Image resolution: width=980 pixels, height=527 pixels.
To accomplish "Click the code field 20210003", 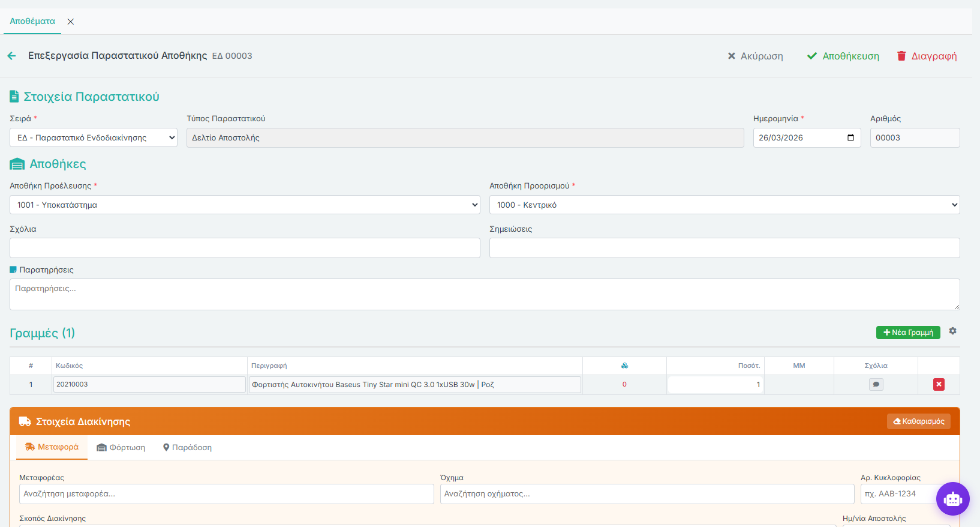I will 149,384.
